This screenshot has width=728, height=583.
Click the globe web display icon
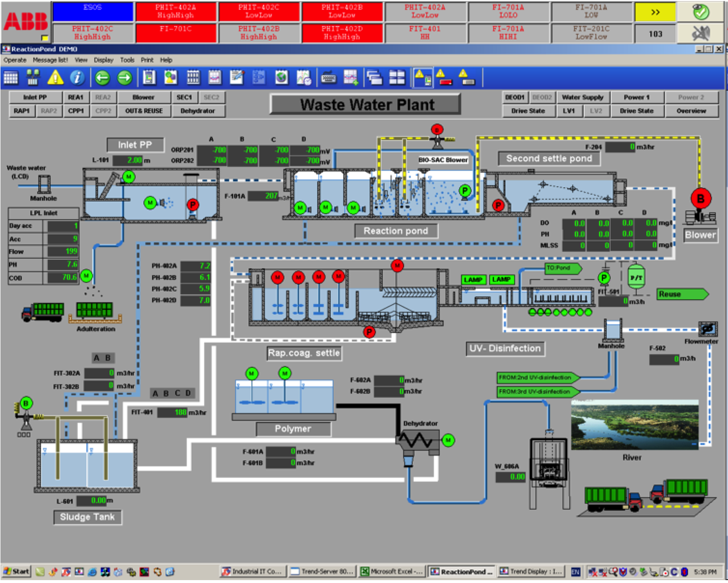point(281,77)
